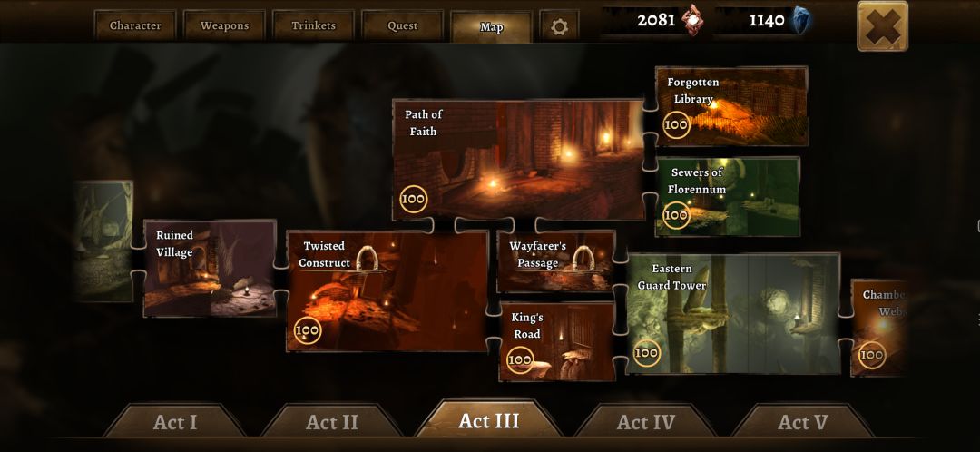Image resolution: width=980 pixels, height=452 pixels.
Task: Click the blue crystal currency icon
Action: [801, 21]
